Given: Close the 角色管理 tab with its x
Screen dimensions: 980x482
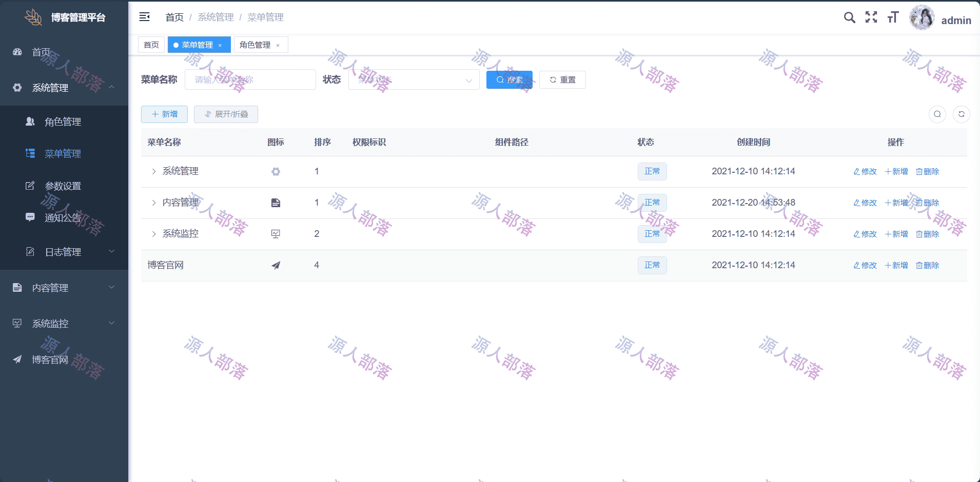Looking at the screenshot, I should (278, 45).
